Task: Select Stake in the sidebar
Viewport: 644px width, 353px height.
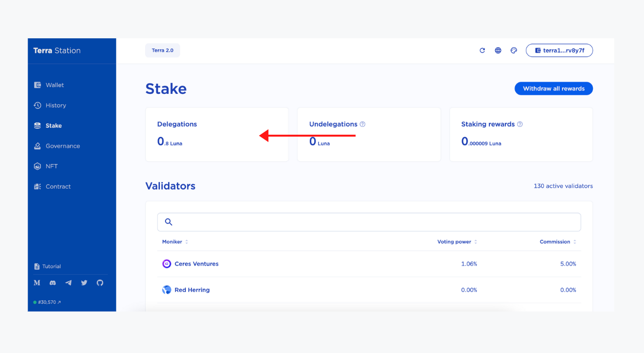Action: coord(48,125)
